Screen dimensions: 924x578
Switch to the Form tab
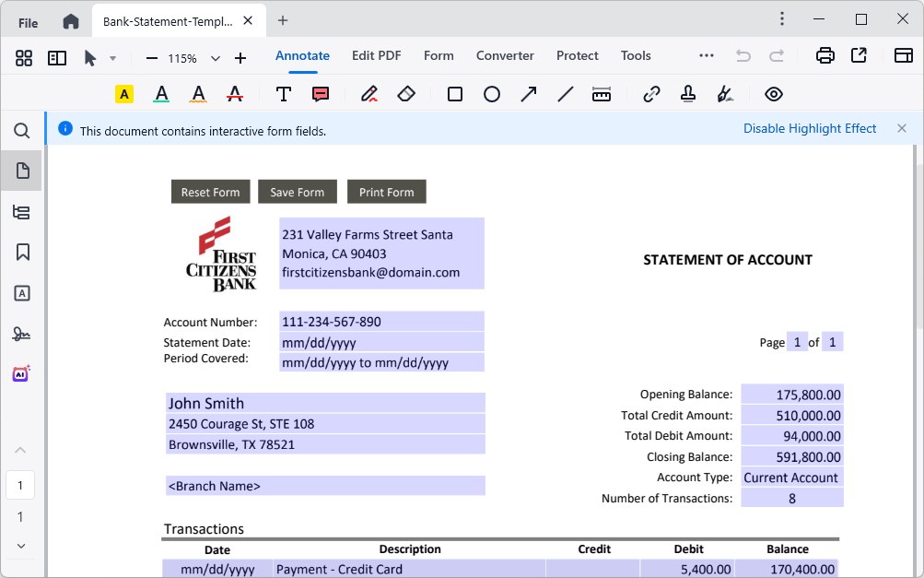point(439,55)
